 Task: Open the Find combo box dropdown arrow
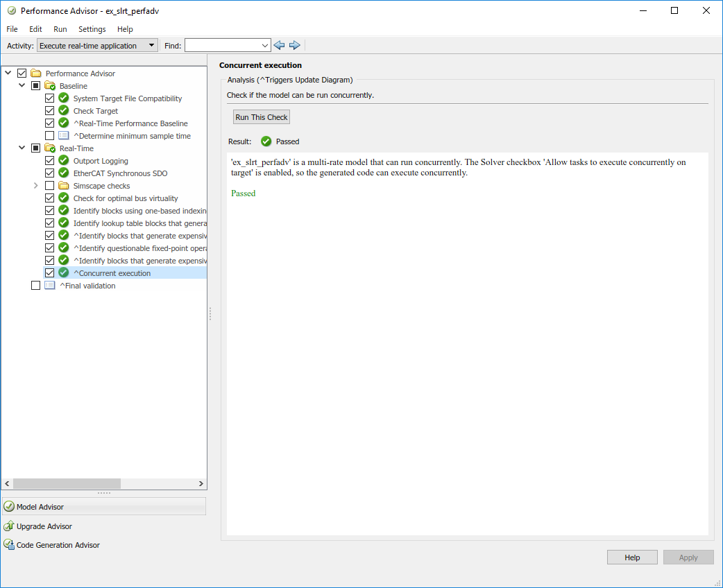tap(264, 45)
